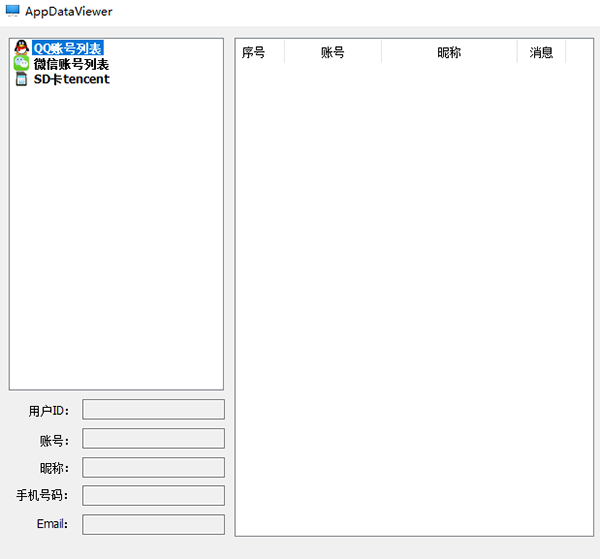Viewport: 600px width, 559px height.
Task: Click the 手机号码: label
Action: tap(42, 495)
